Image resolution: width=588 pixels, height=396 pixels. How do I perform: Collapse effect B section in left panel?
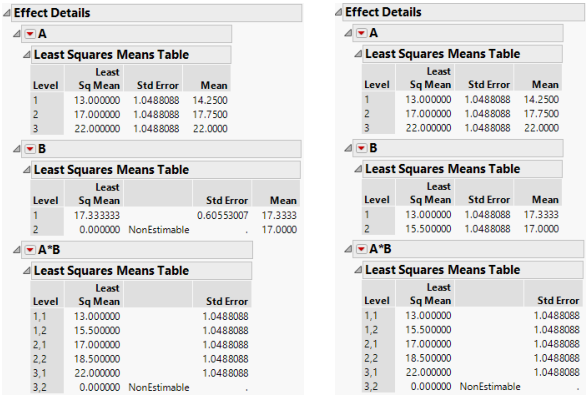[16, 149]
